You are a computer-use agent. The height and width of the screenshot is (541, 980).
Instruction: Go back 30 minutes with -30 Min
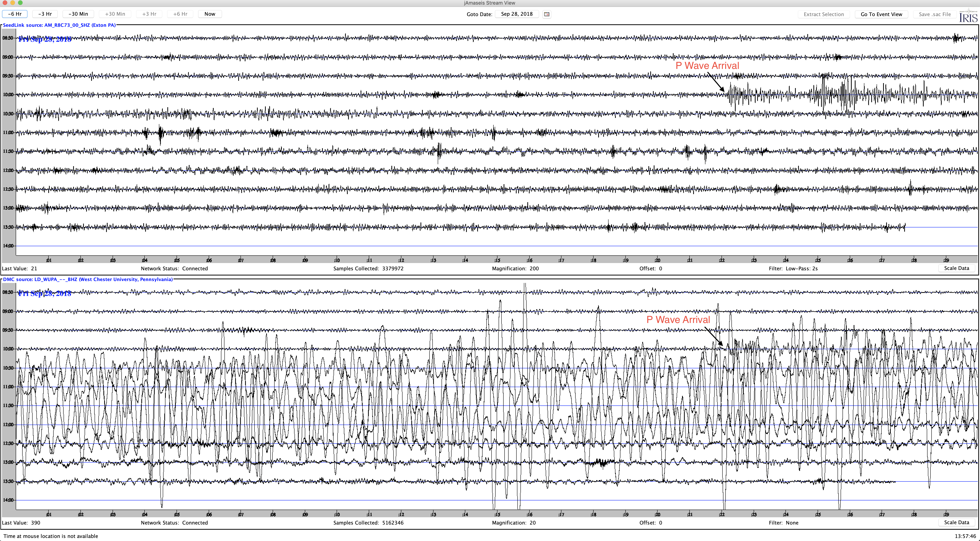click(x=78, y=14)
